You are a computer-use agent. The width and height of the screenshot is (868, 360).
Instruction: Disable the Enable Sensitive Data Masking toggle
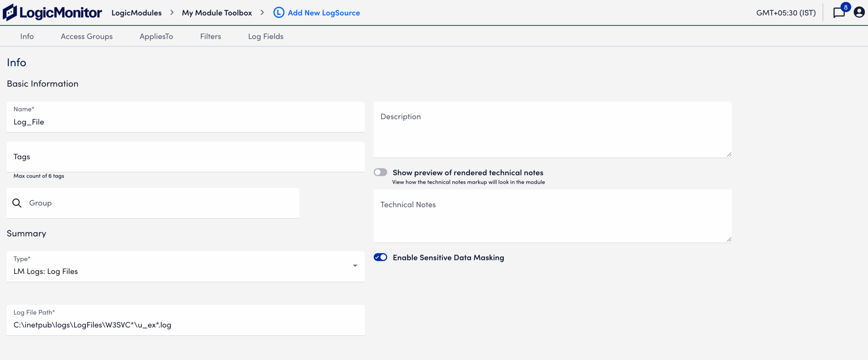click(380, 257)
